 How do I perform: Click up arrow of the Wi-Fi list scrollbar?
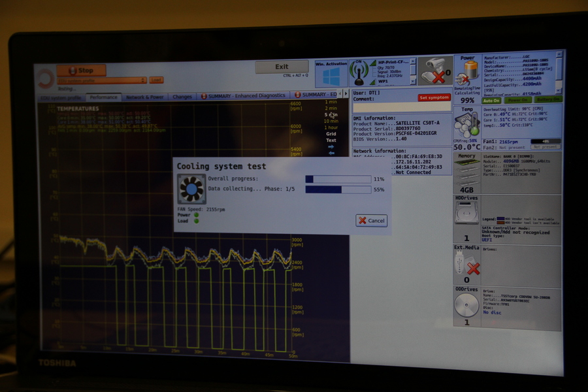click(x=413, y=61)
